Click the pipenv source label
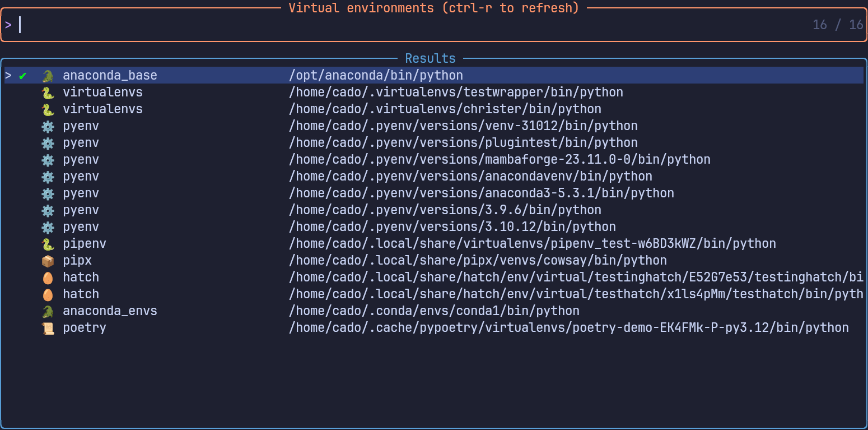 click(85, 244)
